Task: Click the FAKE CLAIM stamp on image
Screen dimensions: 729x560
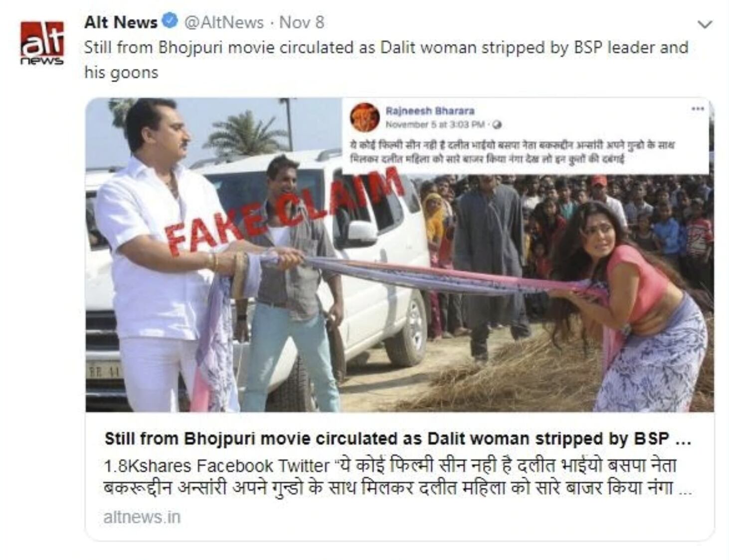Action: (284, 211)
